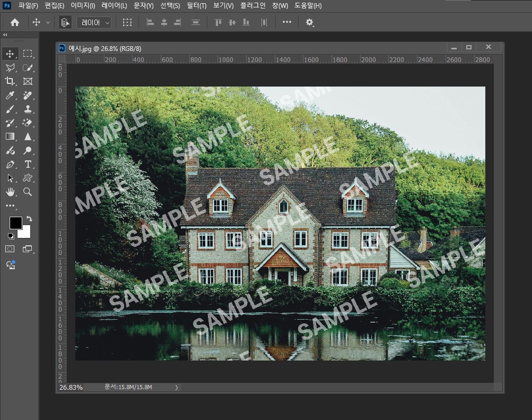Viewport: 532px width, 420px height.
Task: Open the 레이어(L) menu
Action: (x=114, y=6)
